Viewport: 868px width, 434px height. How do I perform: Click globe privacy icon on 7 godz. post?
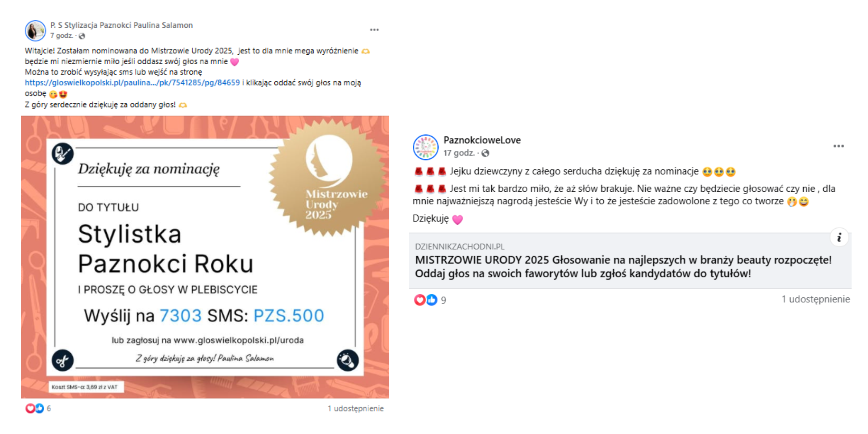tap(82, 36)
